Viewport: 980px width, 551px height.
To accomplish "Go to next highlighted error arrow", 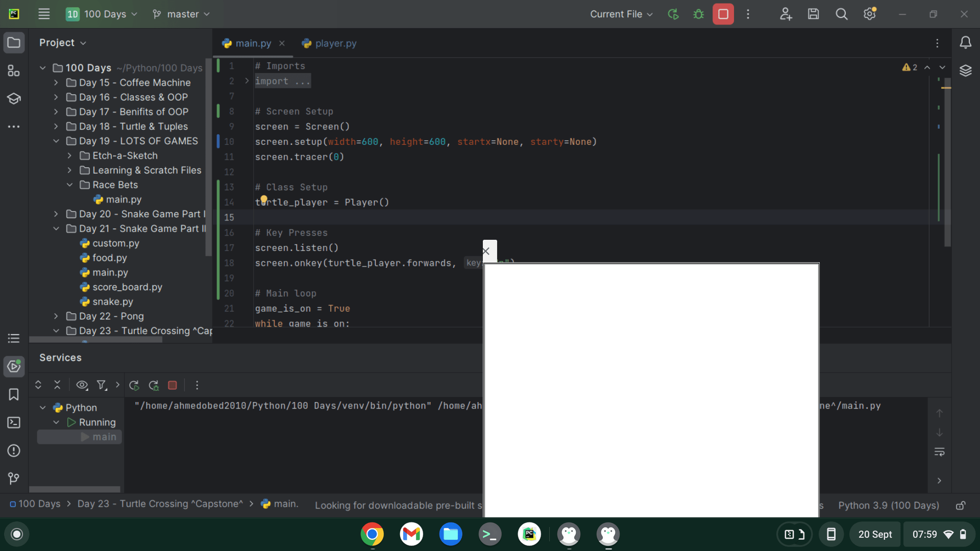I will (x=942, y=67).
